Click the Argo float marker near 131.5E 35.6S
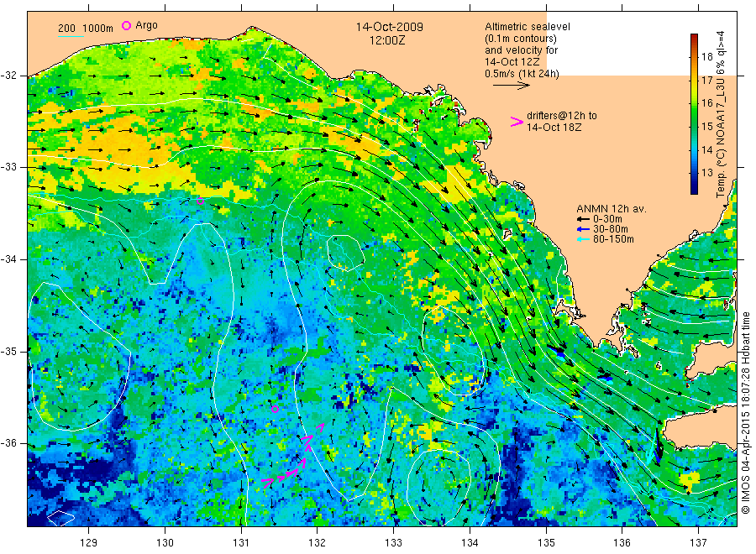Screen dimensions: 756x554 275,409
